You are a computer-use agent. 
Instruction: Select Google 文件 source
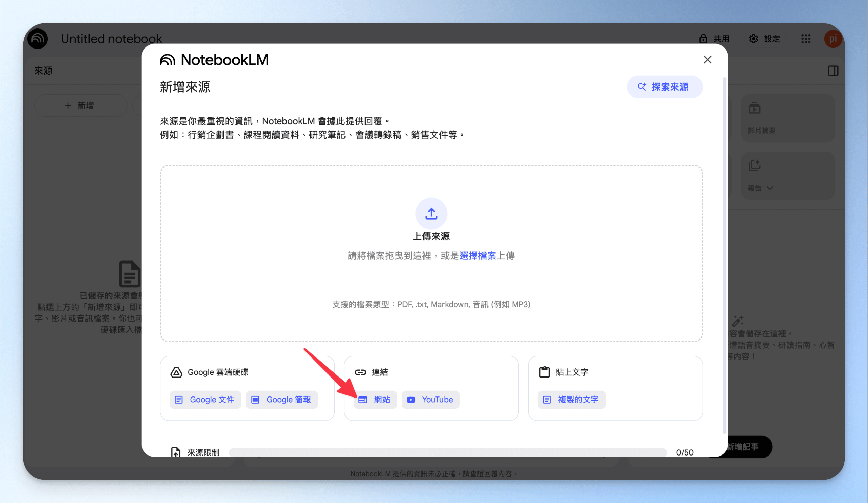(x=205, y=400)
